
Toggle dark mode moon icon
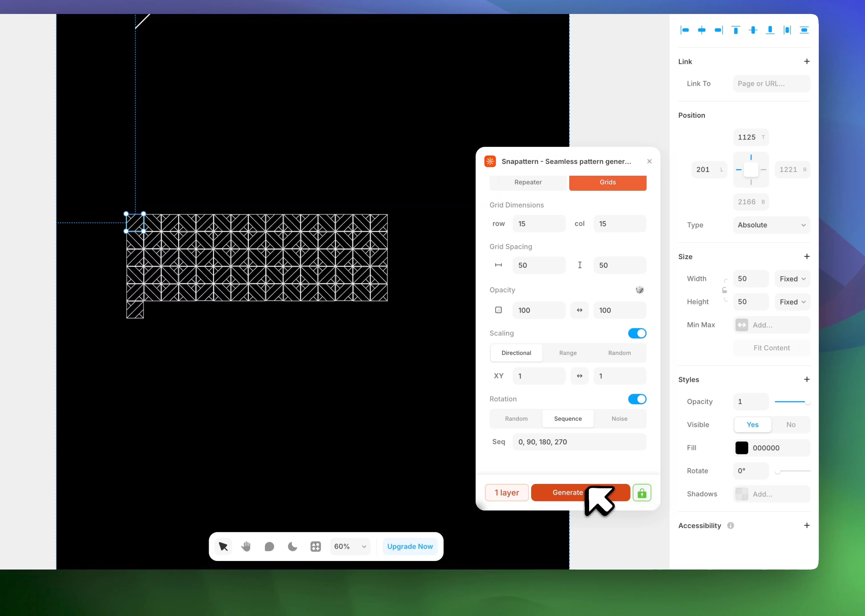click(x=292, y=546)
